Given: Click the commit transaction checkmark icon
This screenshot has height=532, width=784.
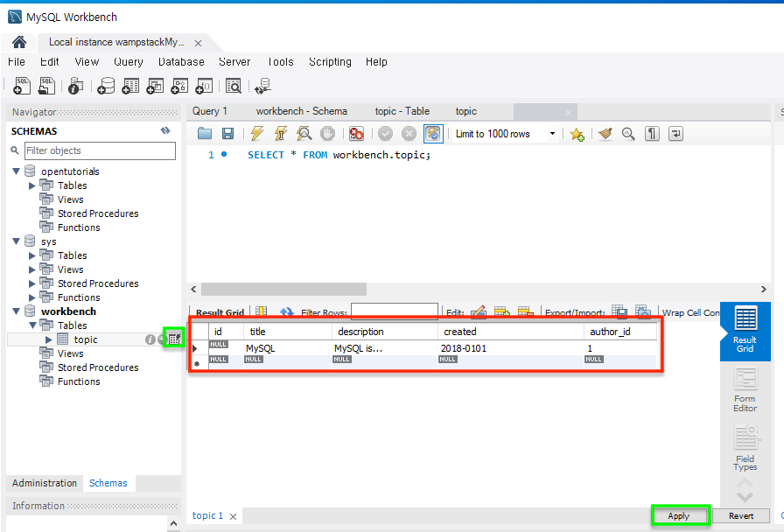Looking at the screenshot, I should click(386, 134).
